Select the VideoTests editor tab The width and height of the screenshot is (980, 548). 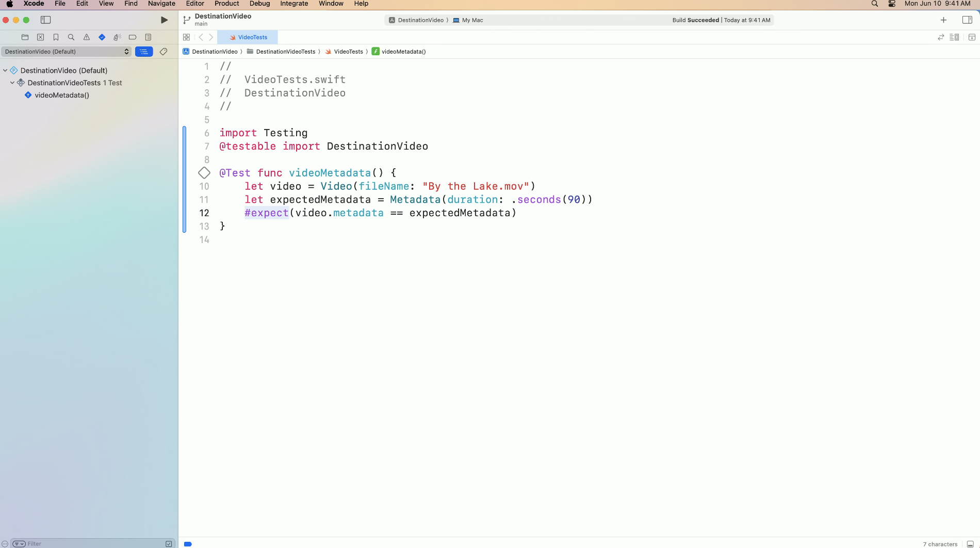[248, 37]
